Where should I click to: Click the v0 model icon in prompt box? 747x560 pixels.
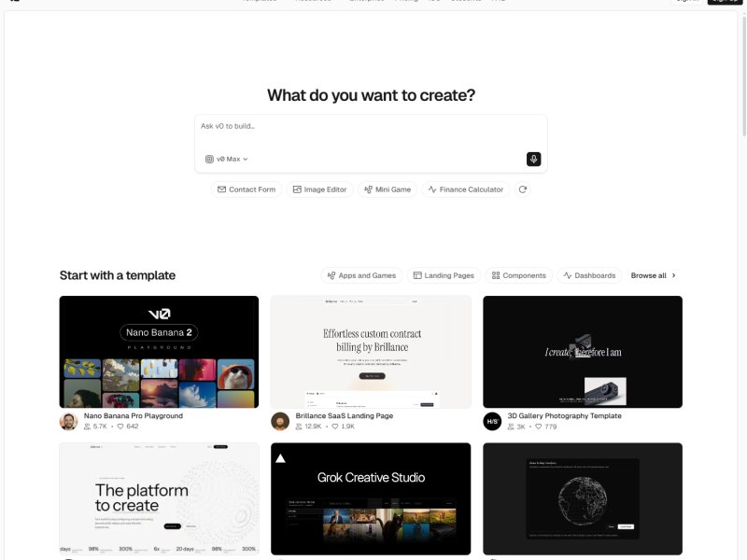[209, 159]
